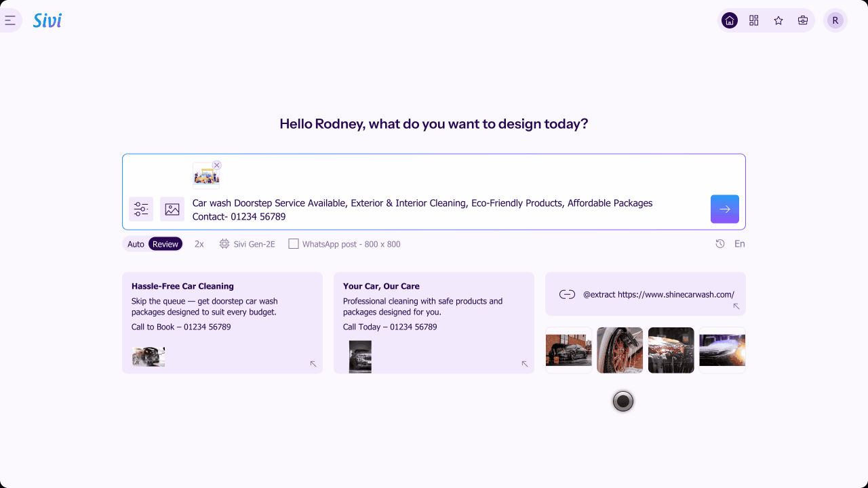Switch mode to Auto
Image resolution: width=868 pixels, height=488 pixels.
136,244
